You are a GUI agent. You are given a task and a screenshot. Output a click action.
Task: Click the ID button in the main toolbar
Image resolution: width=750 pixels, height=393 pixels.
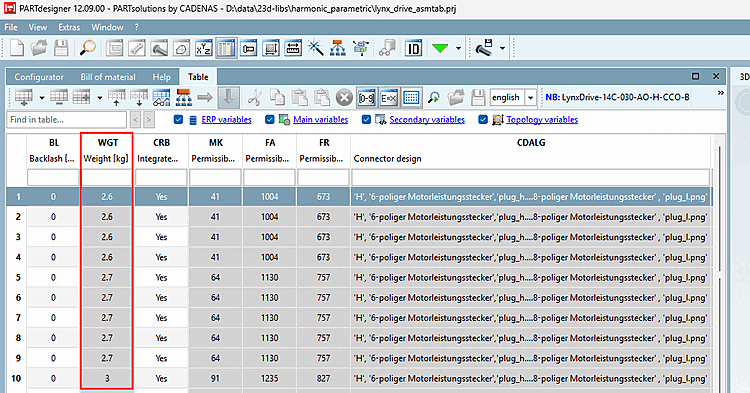click(413, 48)
